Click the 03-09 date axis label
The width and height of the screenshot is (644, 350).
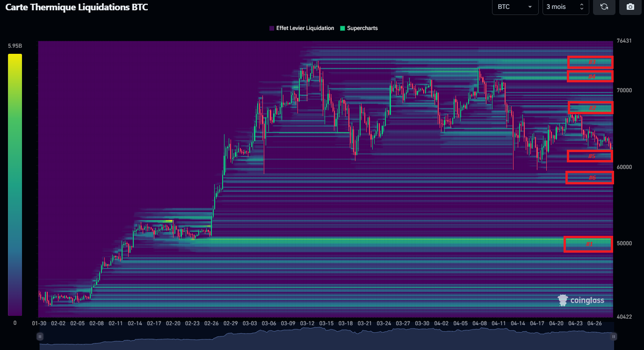(x=288, y=323)
